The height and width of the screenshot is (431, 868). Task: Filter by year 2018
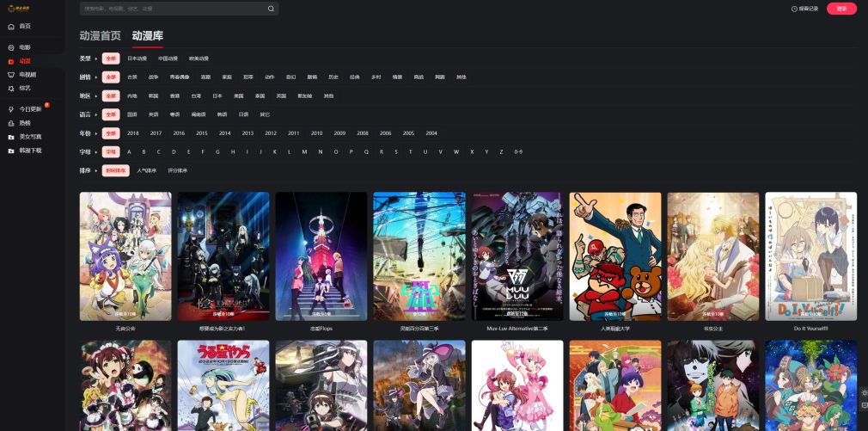click(x=133, y=133)
